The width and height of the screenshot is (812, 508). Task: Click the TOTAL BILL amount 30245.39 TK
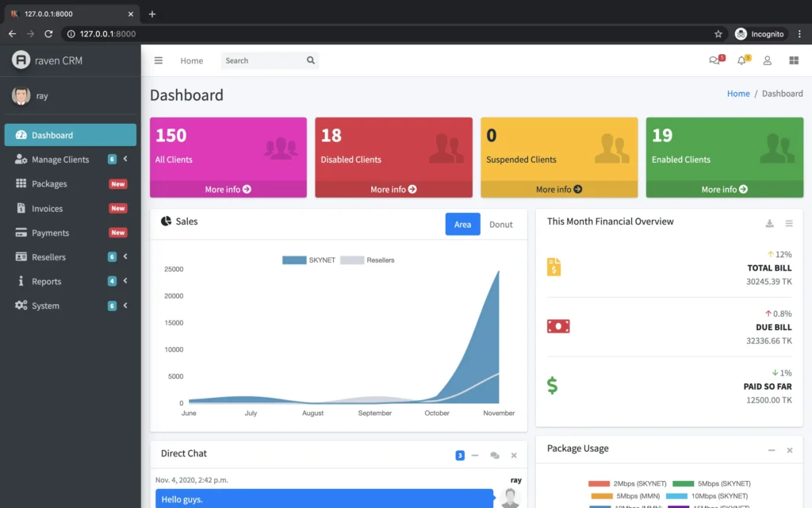point(768,282)
